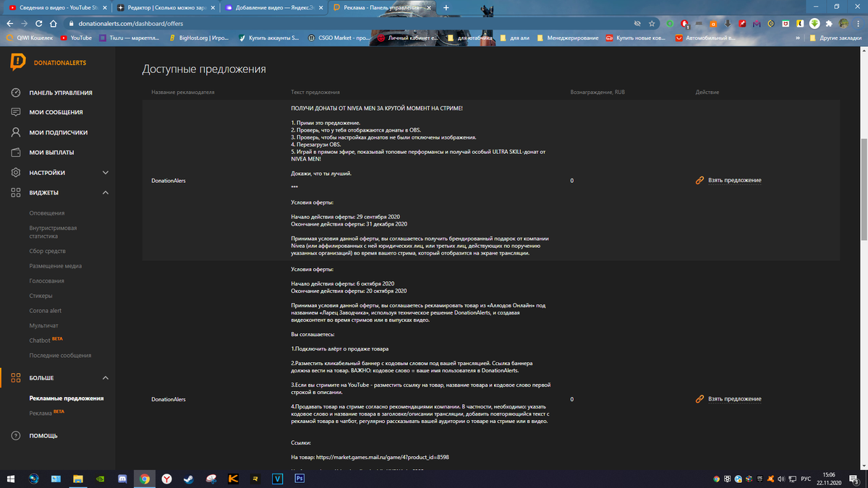
Task: Open Windows notification center icon
Action: pyautogui.click(x=854, y=479)
